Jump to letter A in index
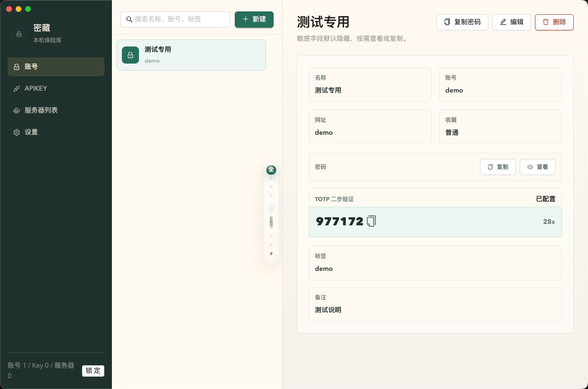 coord(271,178)
